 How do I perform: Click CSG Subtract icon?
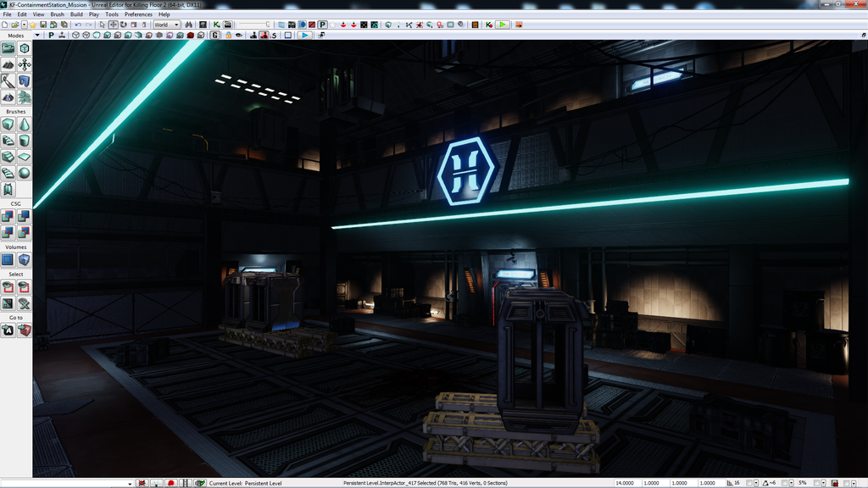point(25,216)
